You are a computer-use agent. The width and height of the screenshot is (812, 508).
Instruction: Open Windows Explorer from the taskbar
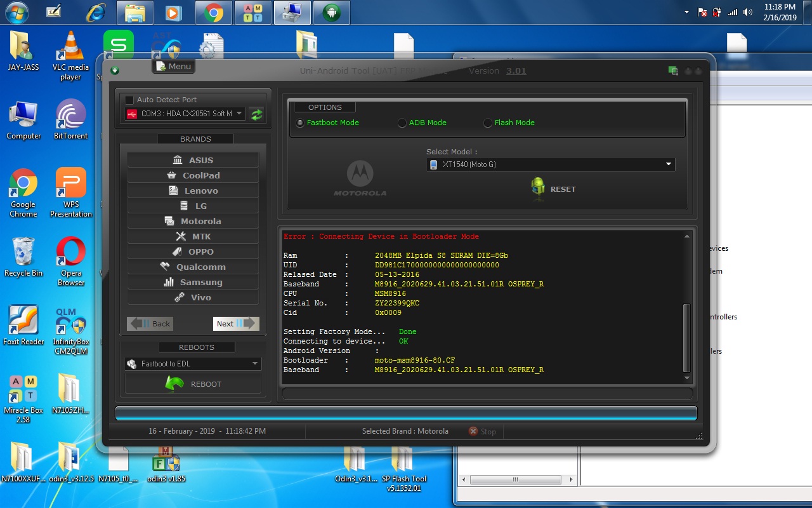135,12
